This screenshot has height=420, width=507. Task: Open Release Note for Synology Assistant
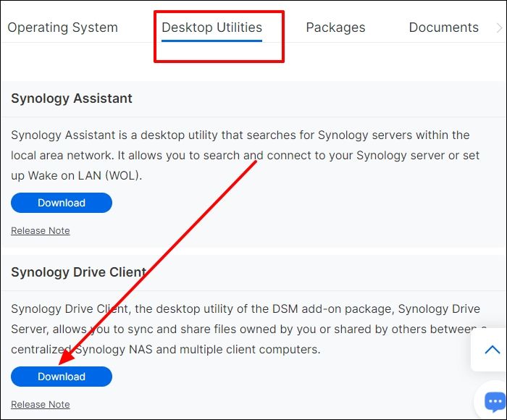pyautogui.click(x=41, y=231)
